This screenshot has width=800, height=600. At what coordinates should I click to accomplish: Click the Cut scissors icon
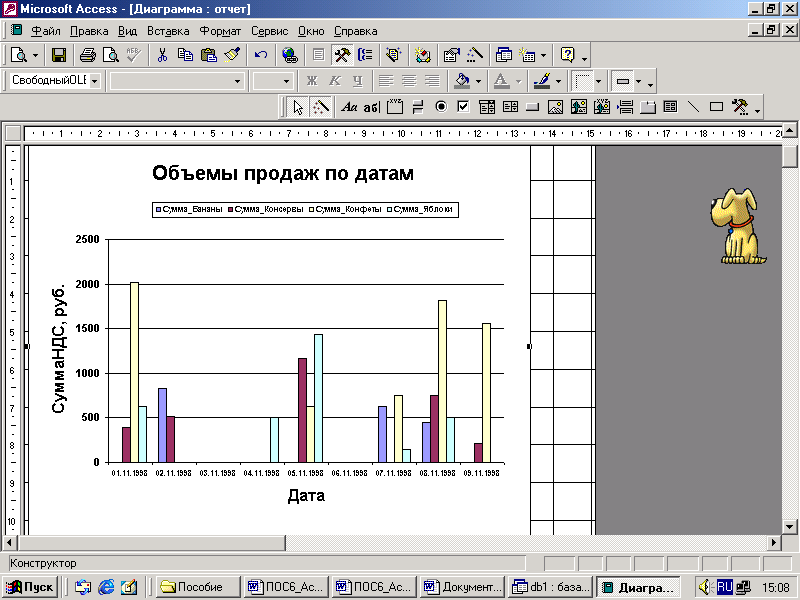point(162,55)
